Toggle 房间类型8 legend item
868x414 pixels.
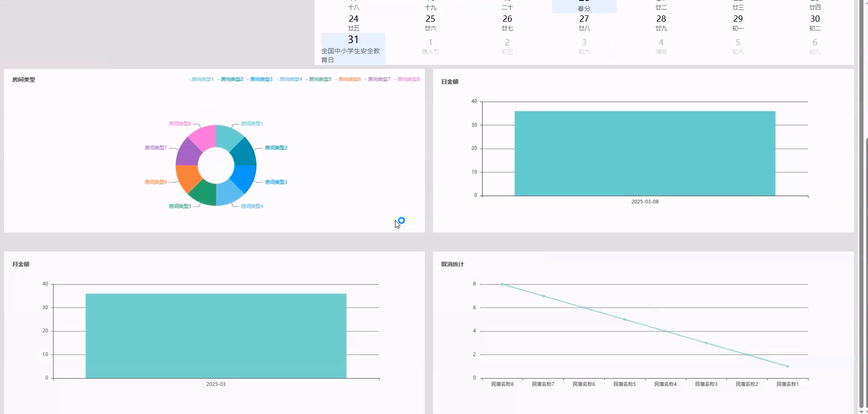coord(408,79)
